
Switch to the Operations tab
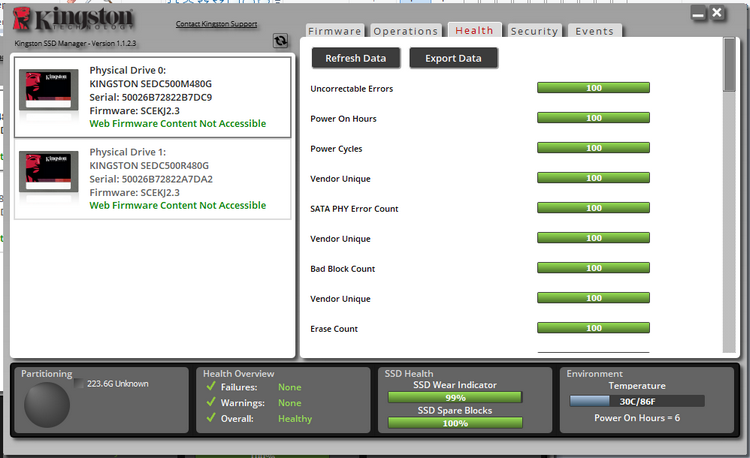406,31
